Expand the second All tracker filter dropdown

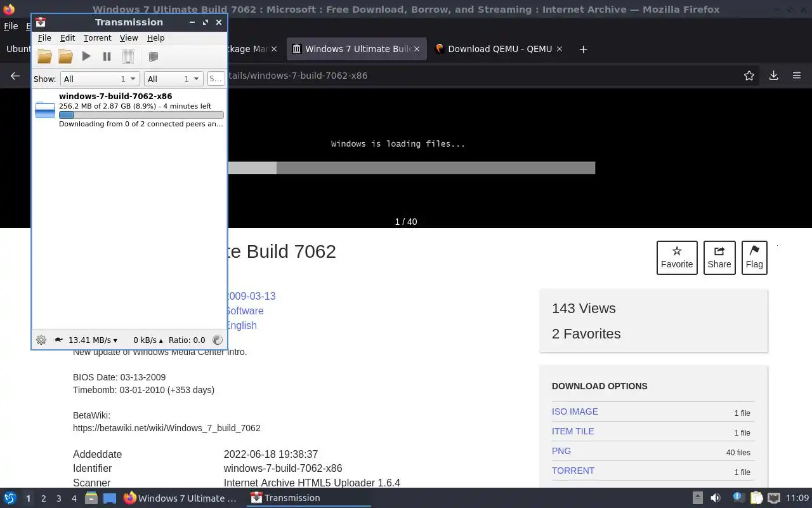tap(173, 79)
